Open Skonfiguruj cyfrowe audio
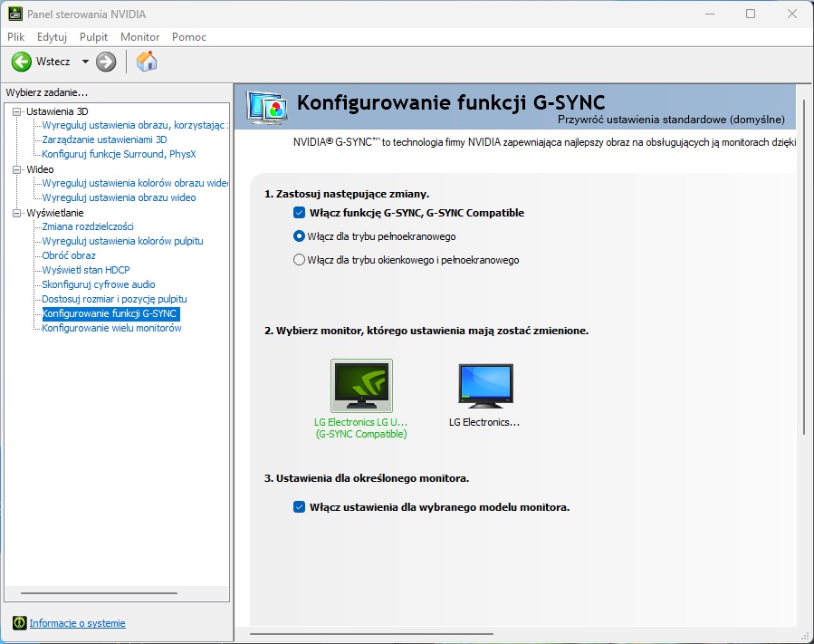The height and width of the screenshot is (644, 814). tap(99, 284)
